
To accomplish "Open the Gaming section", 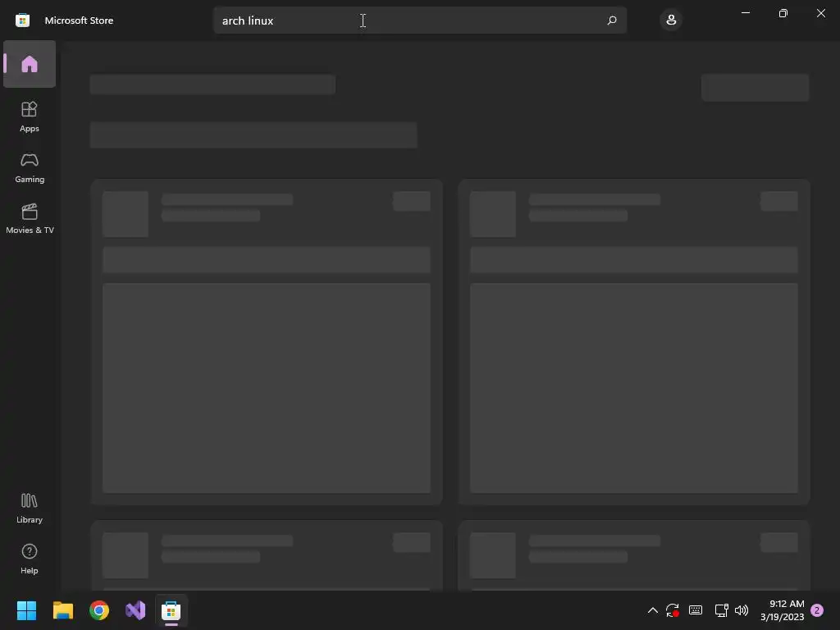I will [x=30, y=167].
